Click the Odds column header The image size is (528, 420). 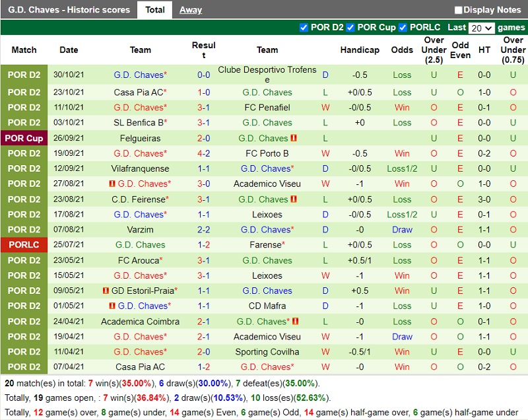pos(402,50)
